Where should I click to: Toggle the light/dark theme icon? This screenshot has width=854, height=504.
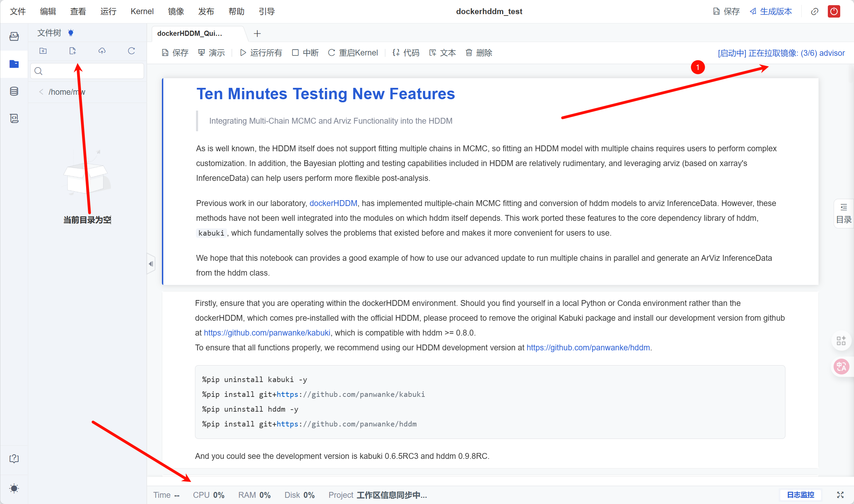point(14,488)
